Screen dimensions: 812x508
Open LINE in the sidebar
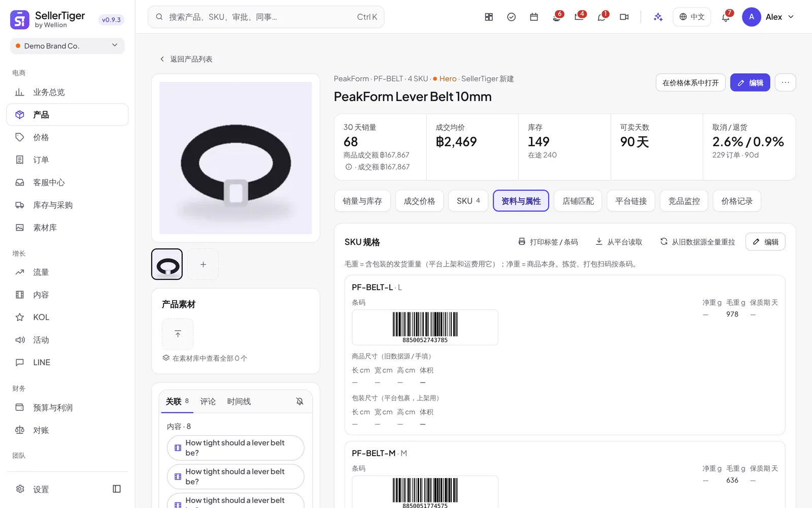pos(67,362)
